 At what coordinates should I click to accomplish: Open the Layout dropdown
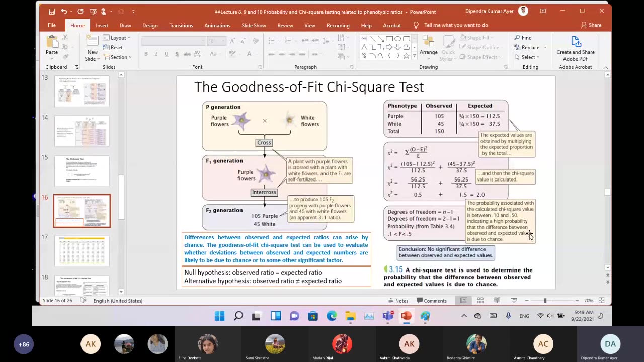[x=117, y=38]
